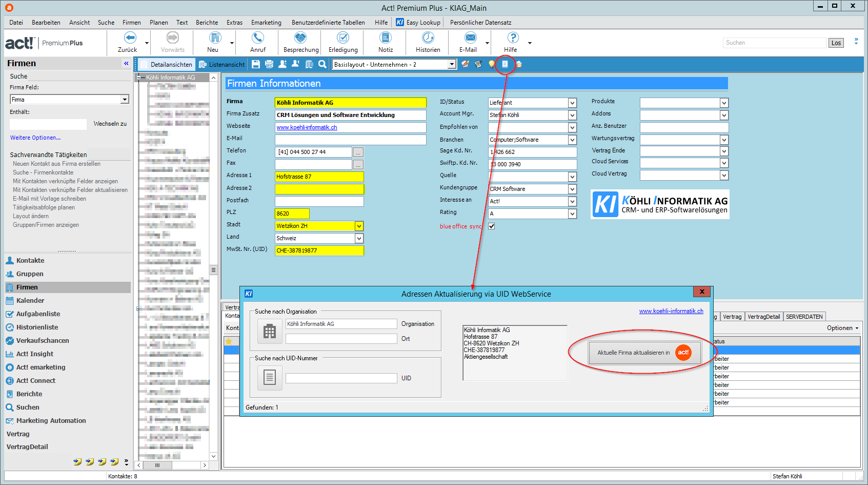This screenshot has width=868, height=485.
Task: Click the tree scroll-down arrow
Action: point(213,456)
